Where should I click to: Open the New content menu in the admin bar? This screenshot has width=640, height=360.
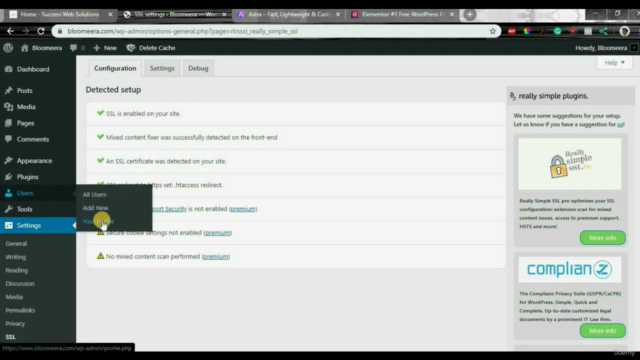pos(105,48)
